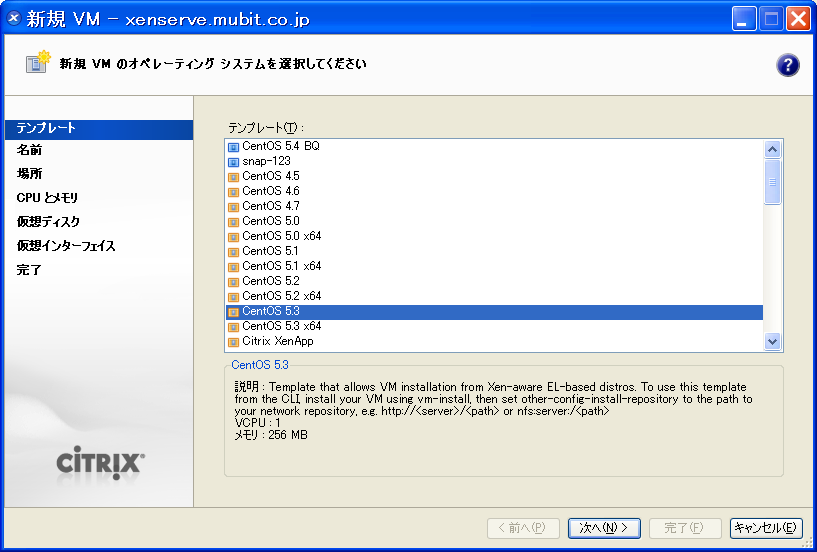Click the snap-123 template icon

(x=233, y=162)
